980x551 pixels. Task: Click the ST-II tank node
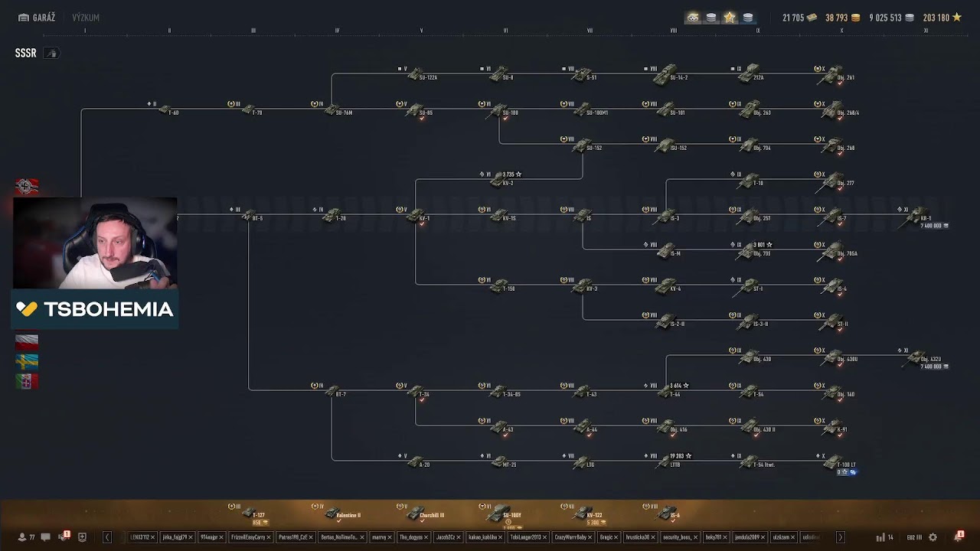point(833,321)
